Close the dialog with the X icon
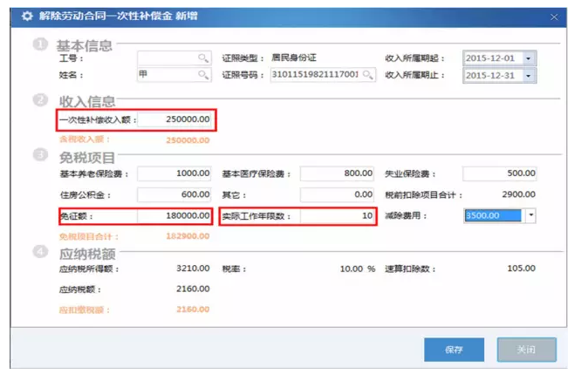The width and height of the screenshot is (588, 374). (x=554, y=17)
